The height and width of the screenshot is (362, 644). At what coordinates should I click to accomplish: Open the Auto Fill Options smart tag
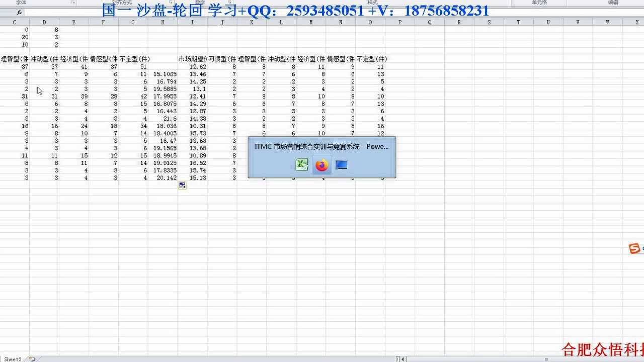(182, 186)
